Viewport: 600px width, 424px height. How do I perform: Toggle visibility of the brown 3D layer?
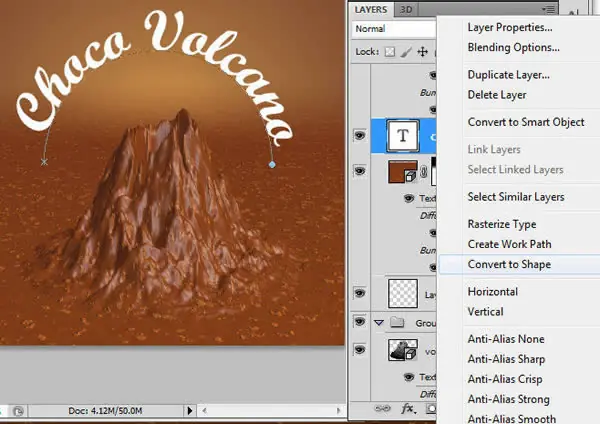coord(359,171)
